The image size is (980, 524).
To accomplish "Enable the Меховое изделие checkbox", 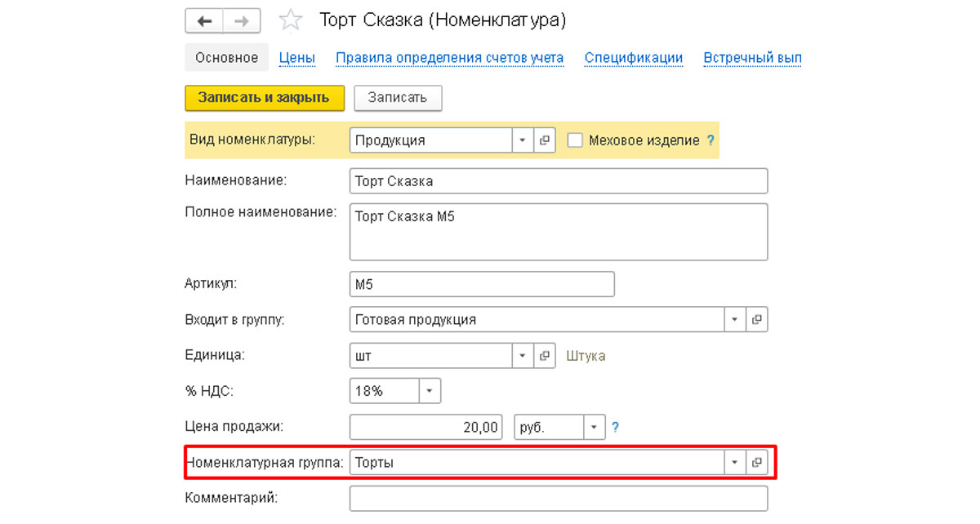I will (575, 140).
